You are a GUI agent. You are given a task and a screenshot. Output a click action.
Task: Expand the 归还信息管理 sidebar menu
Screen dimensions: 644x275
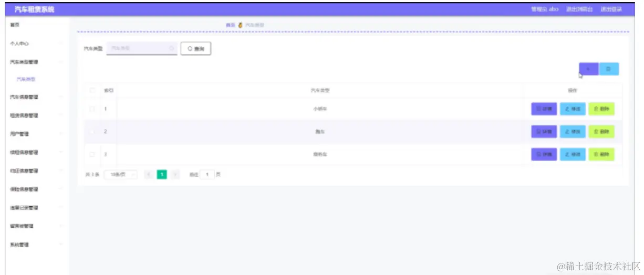pos(37,171)
